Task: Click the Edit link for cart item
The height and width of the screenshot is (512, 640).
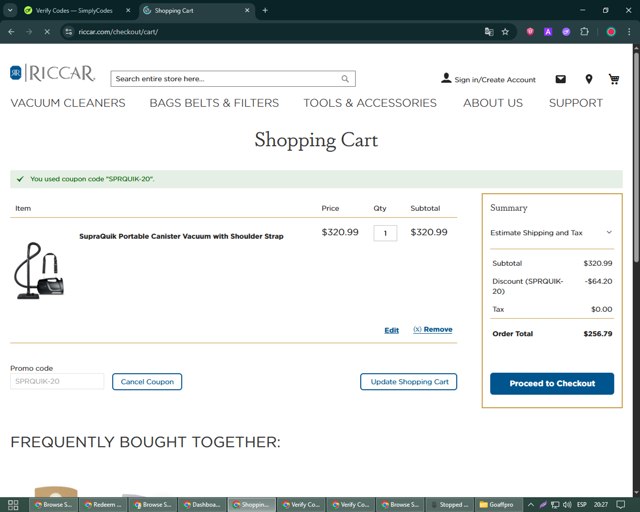Action: [x=391, y=330]
